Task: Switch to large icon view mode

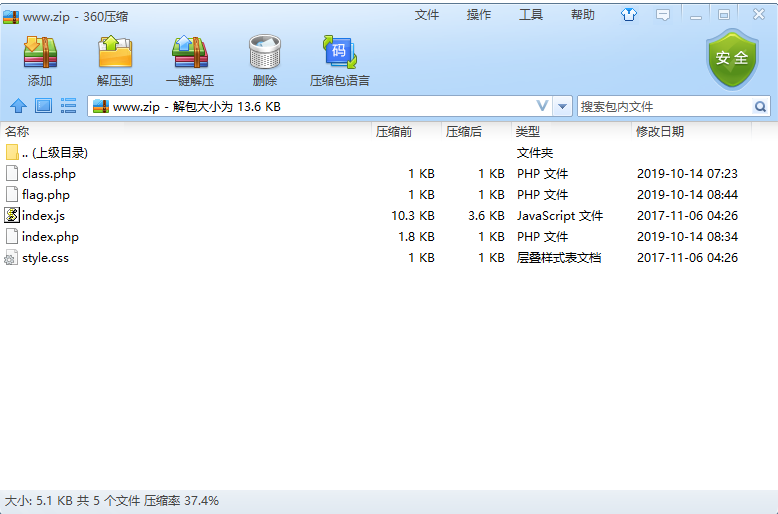Action: click(43, 106)
